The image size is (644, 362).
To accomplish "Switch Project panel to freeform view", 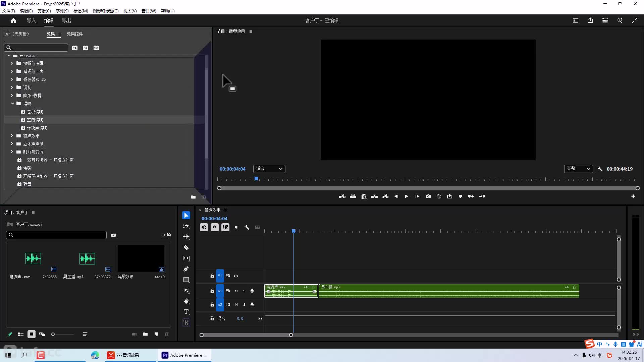I will pyautogui.click(x=42, y=334).
